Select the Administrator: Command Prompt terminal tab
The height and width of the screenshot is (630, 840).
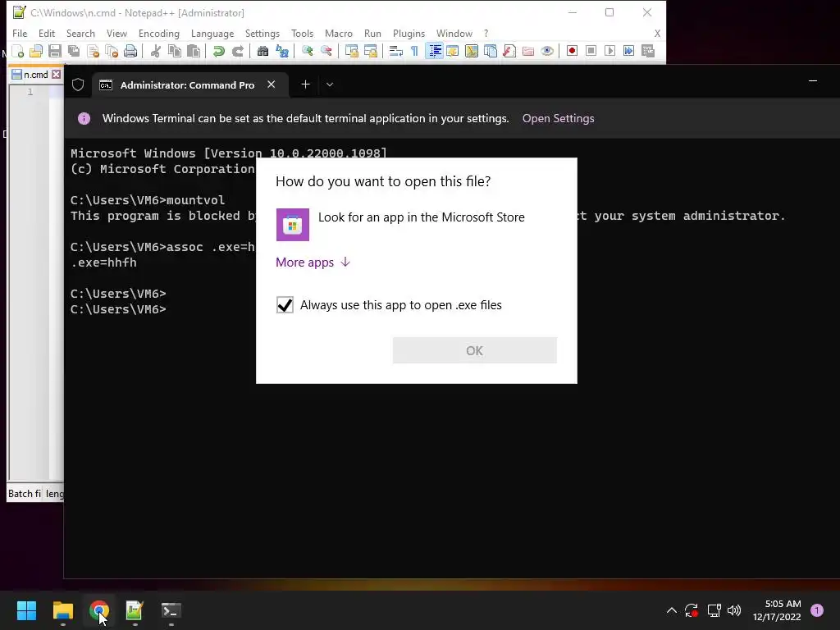(187, 84)
